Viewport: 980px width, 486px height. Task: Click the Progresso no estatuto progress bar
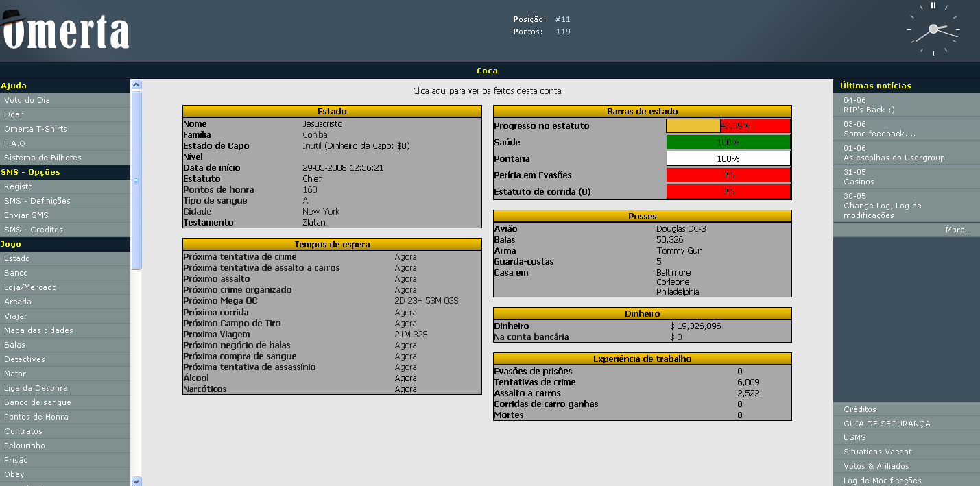tap(728, 126)
